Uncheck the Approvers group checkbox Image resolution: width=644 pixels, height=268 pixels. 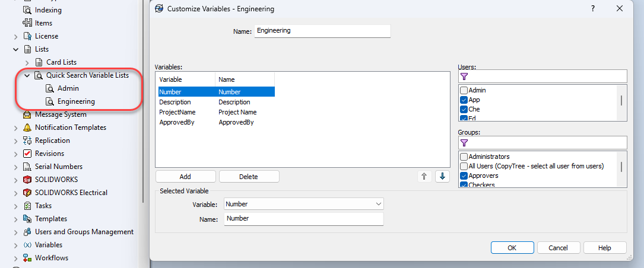[x=464, y=176]
